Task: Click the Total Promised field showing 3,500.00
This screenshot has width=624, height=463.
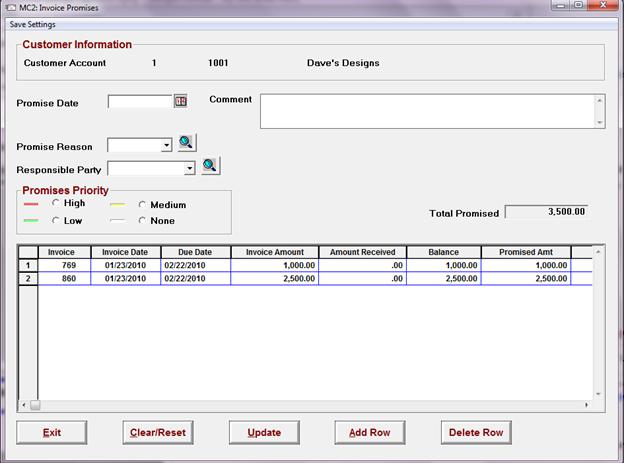Action: 546,212
